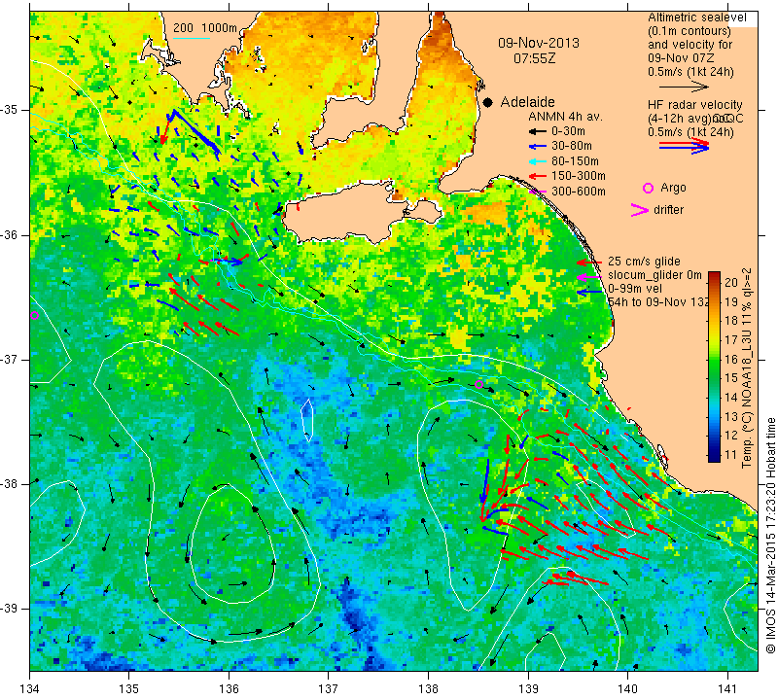
Task: Click the longitude axis label 137
Action: click(x=328, y=688)
